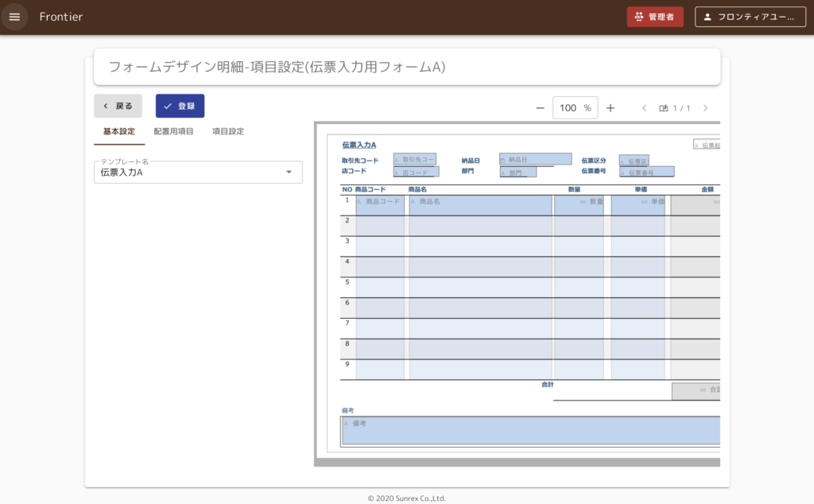Select the 基本設定 tab
The image size is (814, 504).
[x=119, y=131]
